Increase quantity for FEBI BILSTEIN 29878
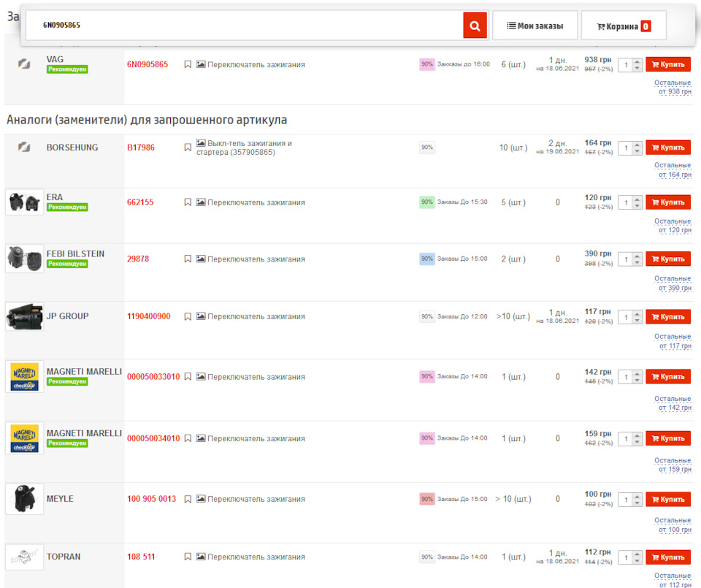The width and height of the screenshot is (701, 588). 637,256
